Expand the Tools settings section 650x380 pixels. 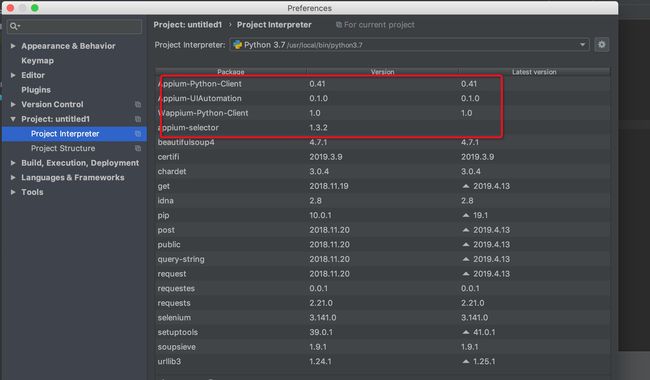(x=13, y=192)
